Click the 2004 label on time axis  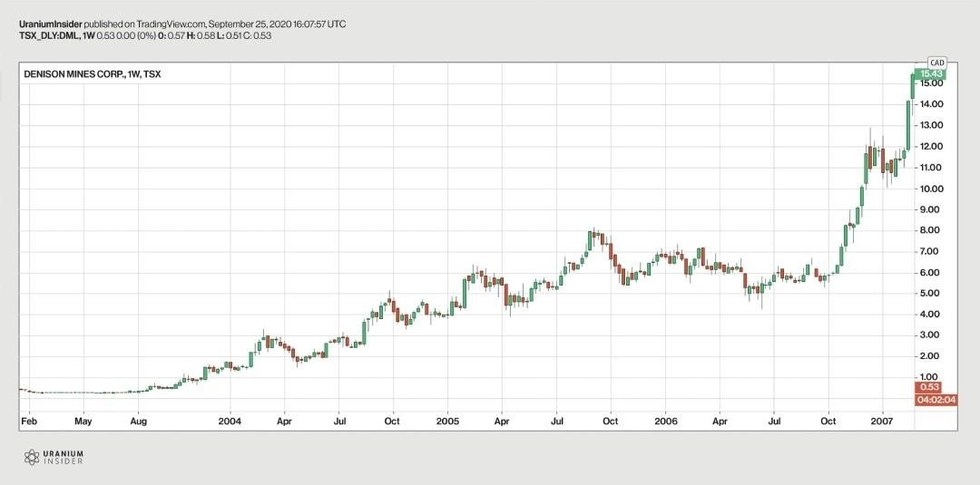coord(230,422)
